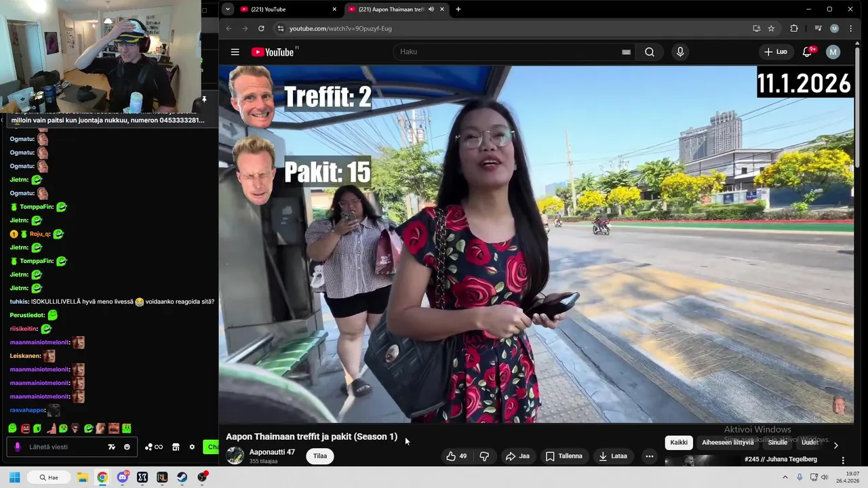Click the video player to pause
The height and width of the screenshot is (488, 868).
536,244
